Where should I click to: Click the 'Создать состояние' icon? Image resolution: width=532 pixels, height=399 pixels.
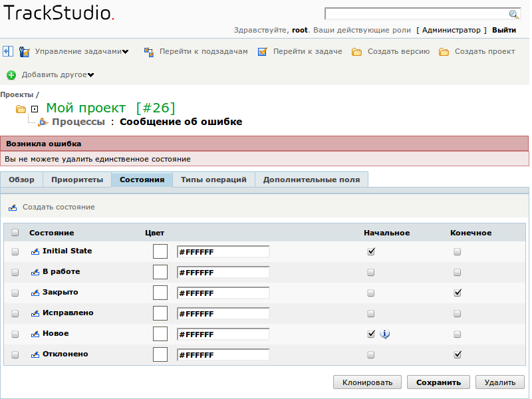[13, 207]
